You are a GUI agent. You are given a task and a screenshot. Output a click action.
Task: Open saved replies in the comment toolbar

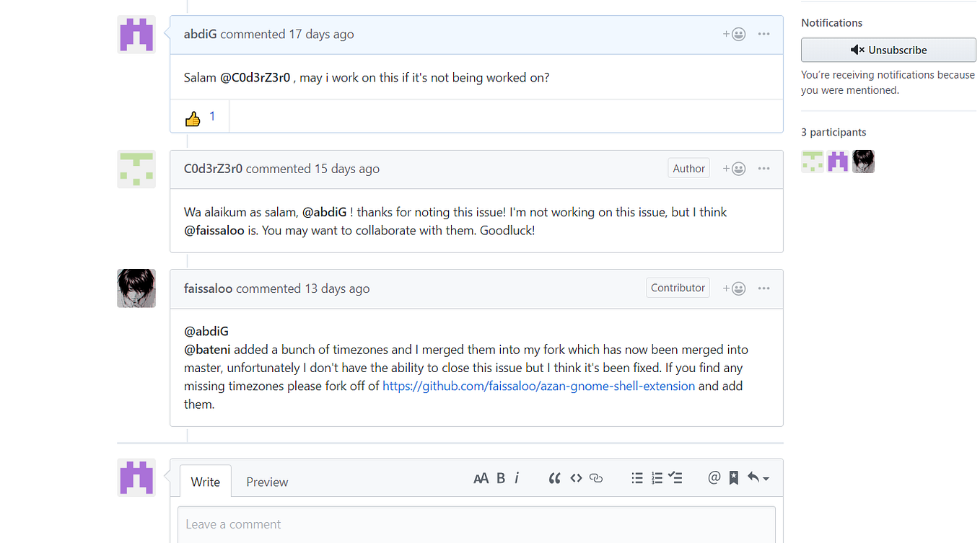pyautogui.click(x=733, y=477)
